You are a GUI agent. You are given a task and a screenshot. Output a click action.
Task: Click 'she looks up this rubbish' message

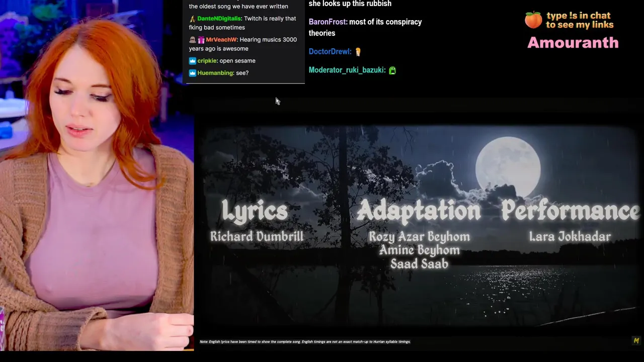(350, 4)
